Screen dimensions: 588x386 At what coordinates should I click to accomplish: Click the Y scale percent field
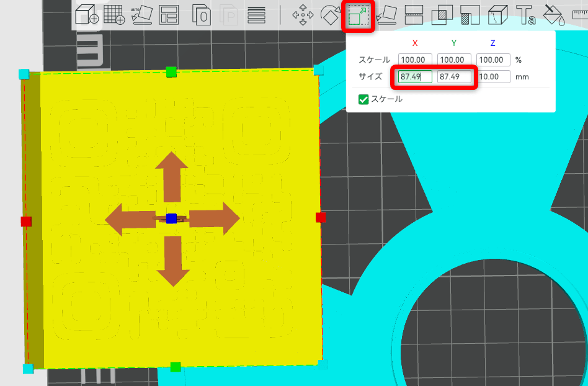454,60
